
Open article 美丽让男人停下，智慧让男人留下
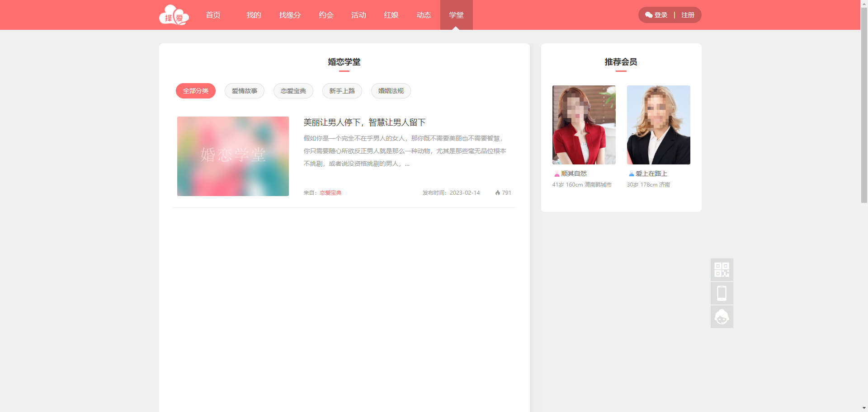pyautogui.click(x=364, y=122)
